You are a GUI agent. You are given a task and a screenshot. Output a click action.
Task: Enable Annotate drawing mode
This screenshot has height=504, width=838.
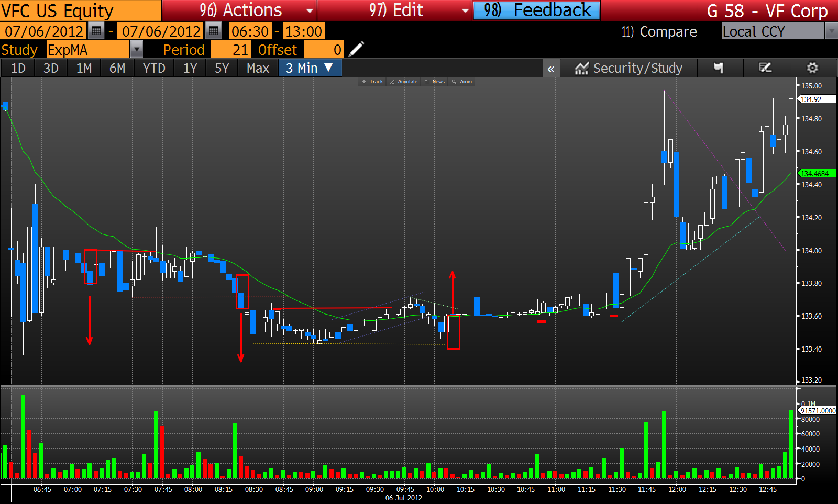[x=404, y=82]
